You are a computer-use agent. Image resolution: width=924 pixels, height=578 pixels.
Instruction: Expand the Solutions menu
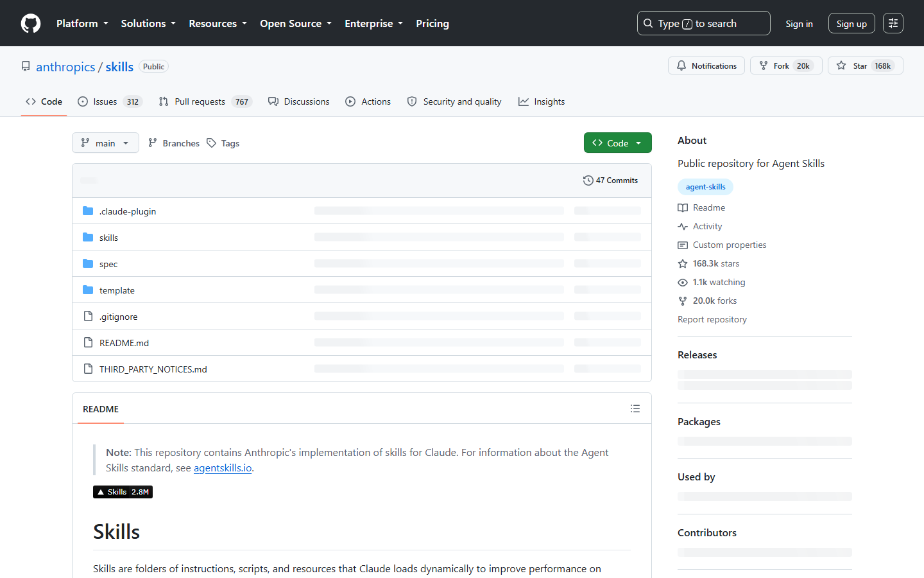click(x=148, y=23)
